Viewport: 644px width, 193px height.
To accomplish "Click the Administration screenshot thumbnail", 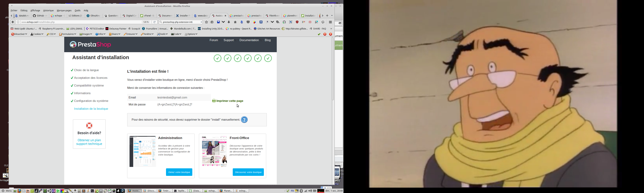I will point(143,152).
